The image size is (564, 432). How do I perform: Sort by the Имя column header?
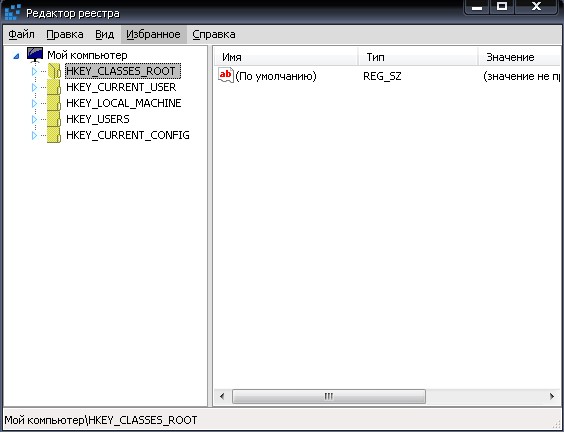pos(286,57)
